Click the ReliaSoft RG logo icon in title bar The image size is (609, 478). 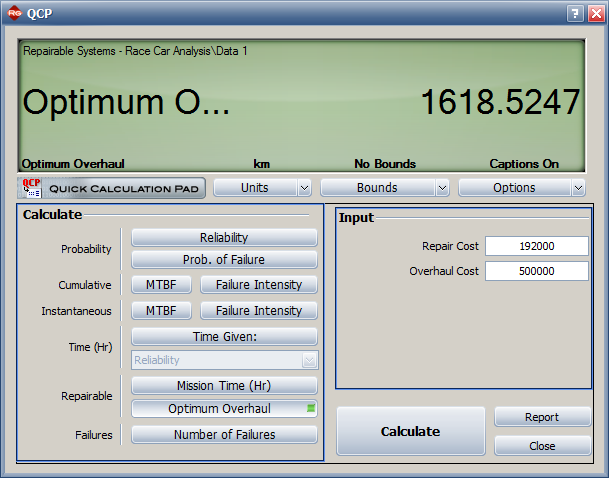[14, 13]
